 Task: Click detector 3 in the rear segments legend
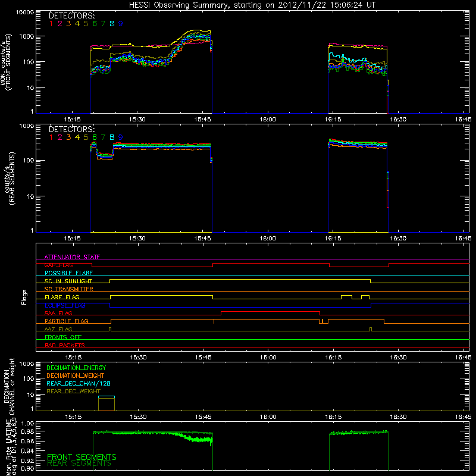click(x=68, y=137)
